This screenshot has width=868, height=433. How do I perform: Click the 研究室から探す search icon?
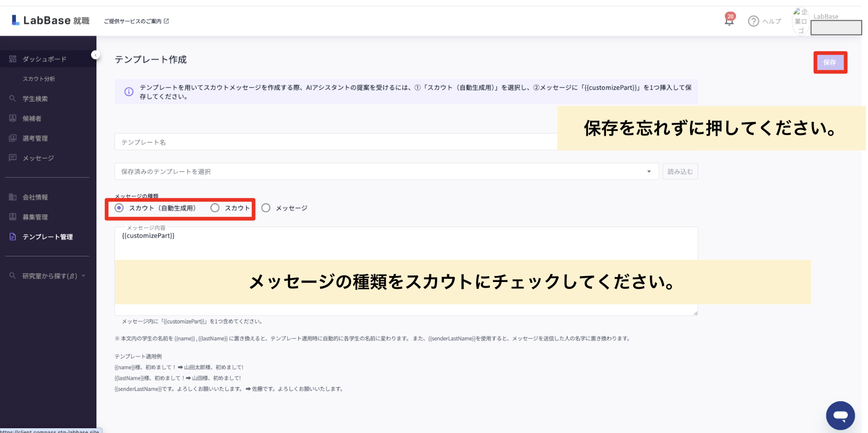click(13, 276)
